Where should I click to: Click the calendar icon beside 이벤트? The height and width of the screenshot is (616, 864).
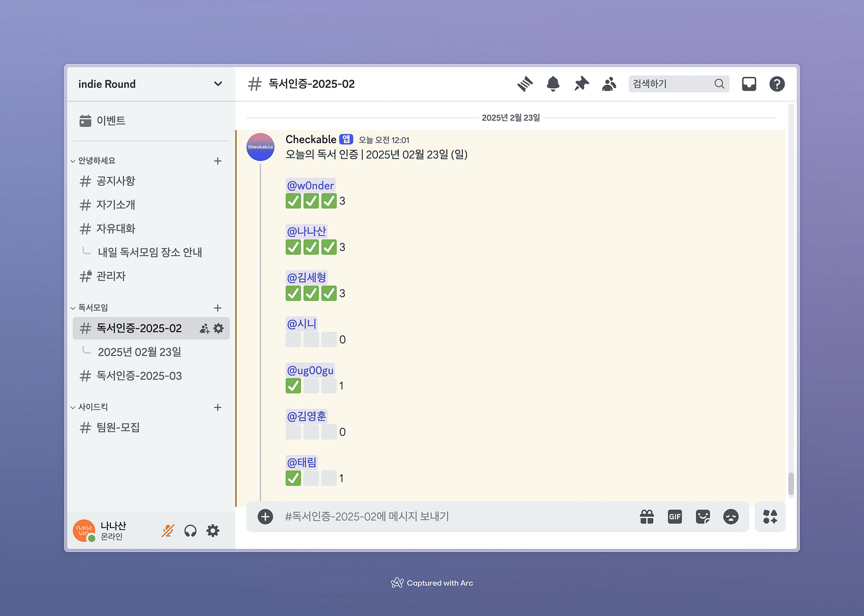(85, 120)
